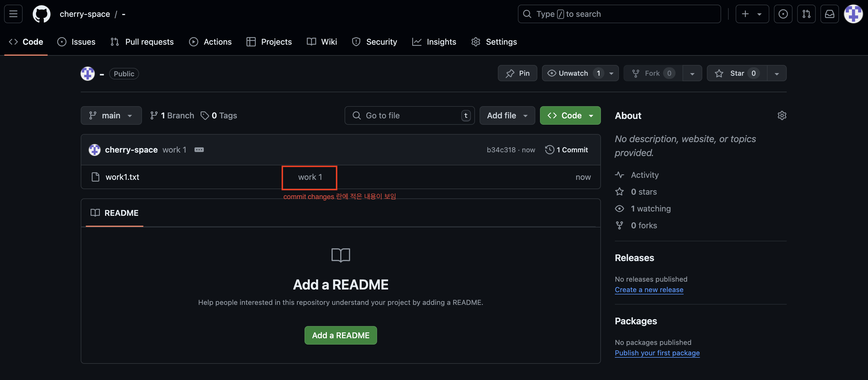Screen dimensions: 868x380
Task: Open the pull requests icon in top bar
Action: [x=806, y=14]
